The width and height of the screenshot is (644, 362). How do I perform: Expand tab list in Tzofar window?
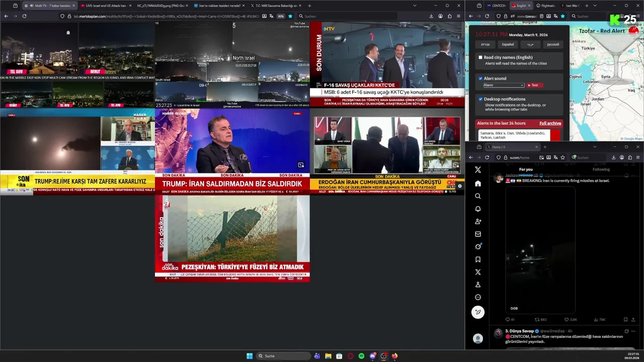[x=595, y=6]
